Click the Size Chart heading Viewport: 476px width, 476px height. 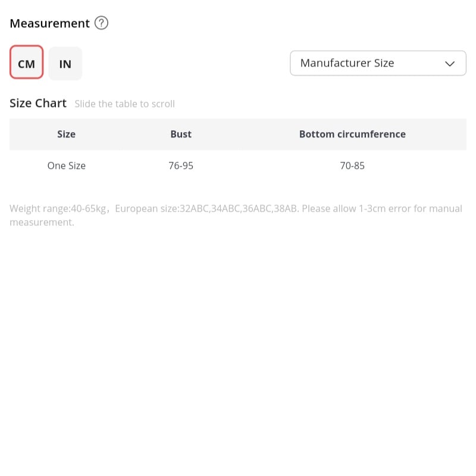point(38,103)
